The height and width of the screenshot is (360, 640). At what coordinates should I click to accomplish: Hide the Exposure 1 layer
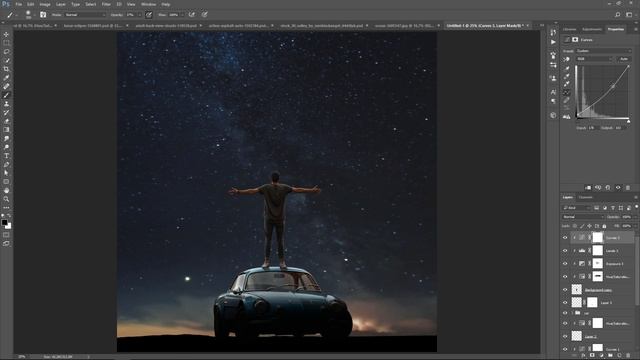pyautogui.click(x=565, y=264)
